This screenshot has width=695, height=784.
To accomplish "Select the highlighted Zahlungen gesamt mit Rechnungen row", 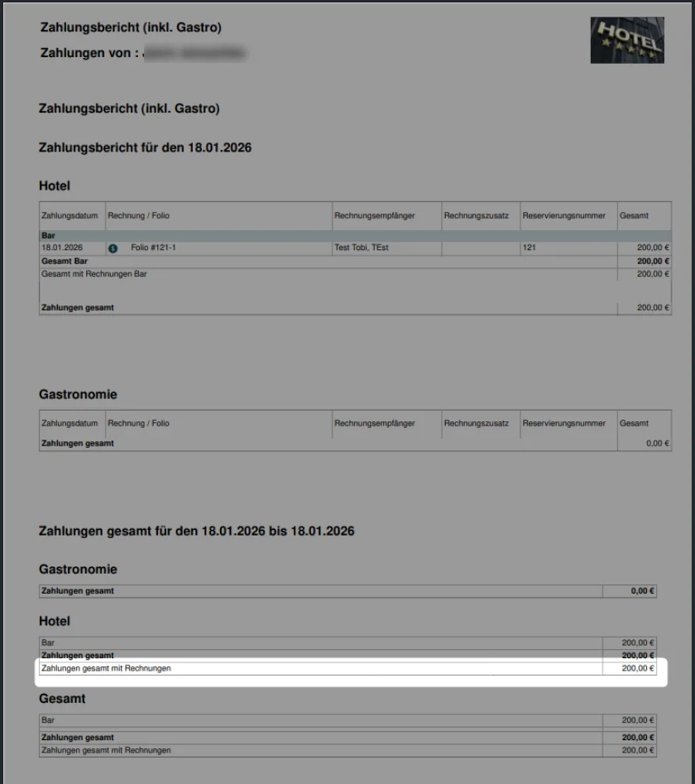I will 347,668.
